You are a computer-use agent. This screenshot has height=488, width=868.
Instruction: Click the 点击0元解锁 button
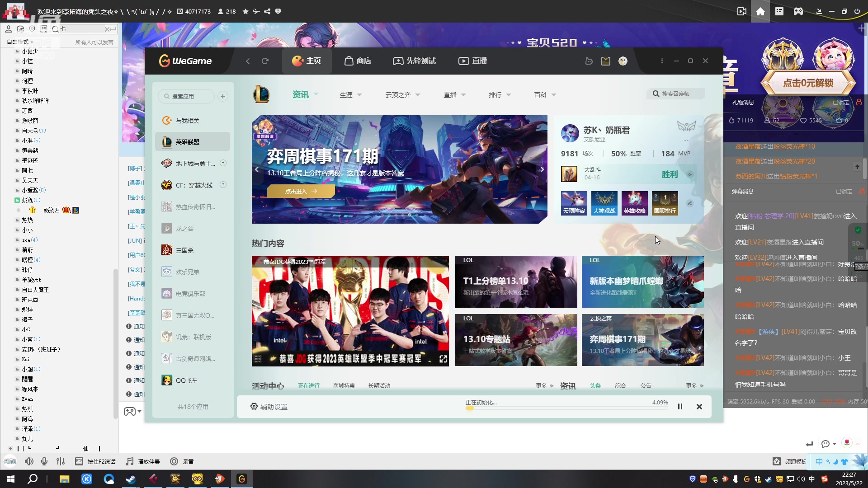(x=808, y=83)
